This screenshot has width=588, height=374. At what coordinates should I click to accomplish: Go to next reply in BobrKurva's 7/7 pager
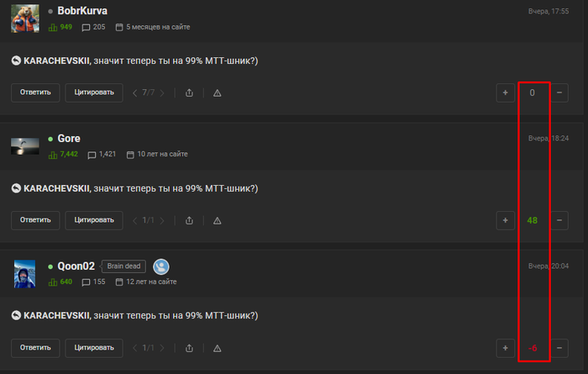(162, 92)
